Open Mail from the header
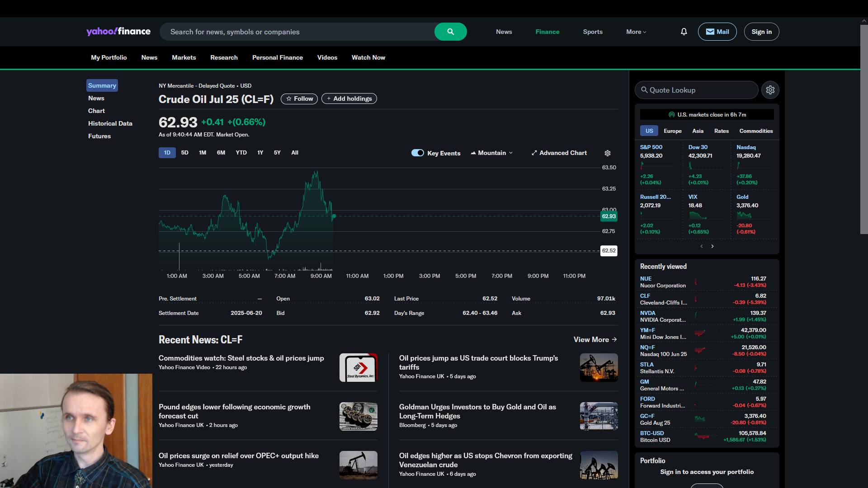Screen dimensions: 868x488 point(717,32)
